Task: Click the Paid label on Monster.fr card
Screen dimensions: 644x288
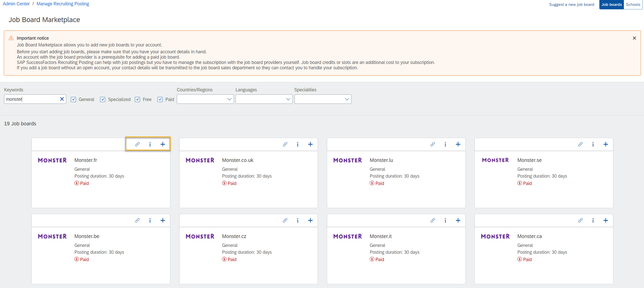Action: (x=84, y=183)
